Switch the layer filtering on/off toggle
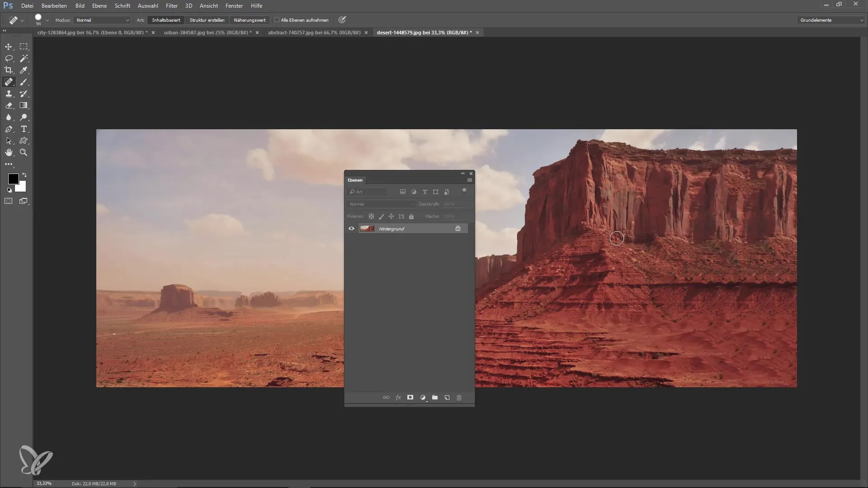868x488 pixels. tap(464, 191)
